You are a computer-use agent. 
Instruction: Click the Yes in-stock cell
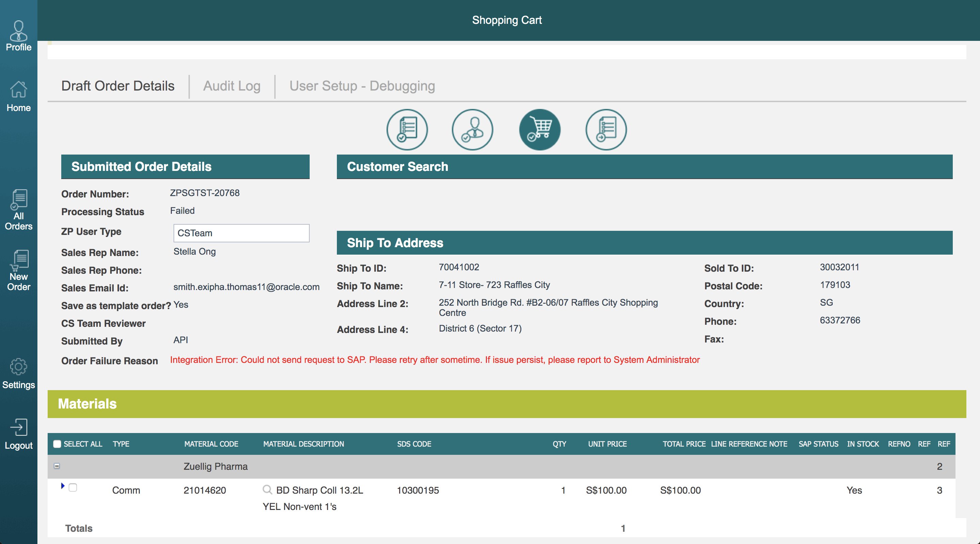tap(854, 490)
